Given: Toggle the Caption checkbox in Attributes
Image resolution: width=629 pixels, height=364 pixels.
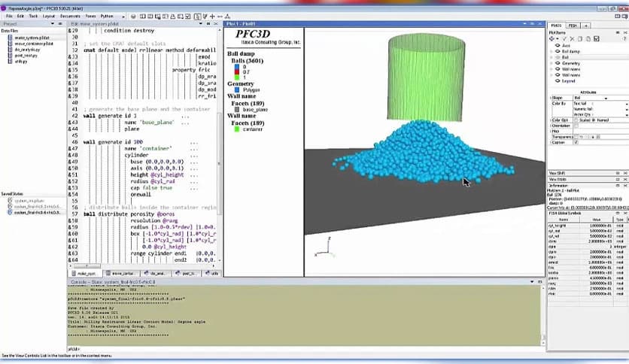Looking at the screenshot, I should click(576, 142).
